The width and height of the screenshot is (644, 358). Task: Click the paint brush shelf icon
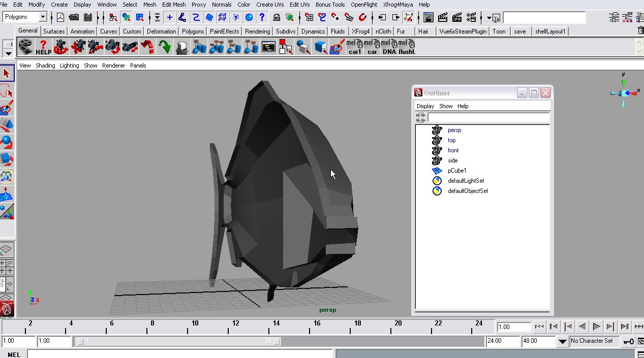pos(337,48)
